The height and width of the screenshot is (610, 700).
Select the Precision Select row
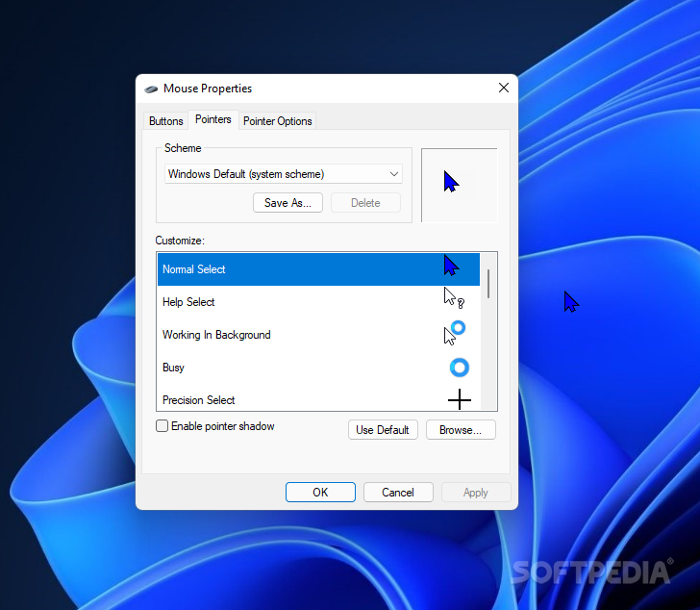point(318,398)
